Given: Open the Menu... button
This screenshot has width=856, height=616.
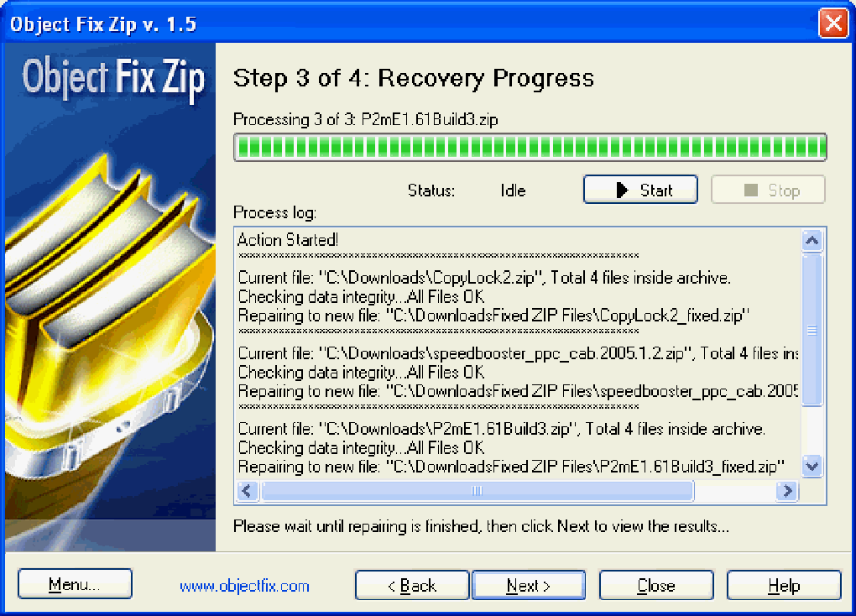Looking at the screenshot, I should pos(75,584).
